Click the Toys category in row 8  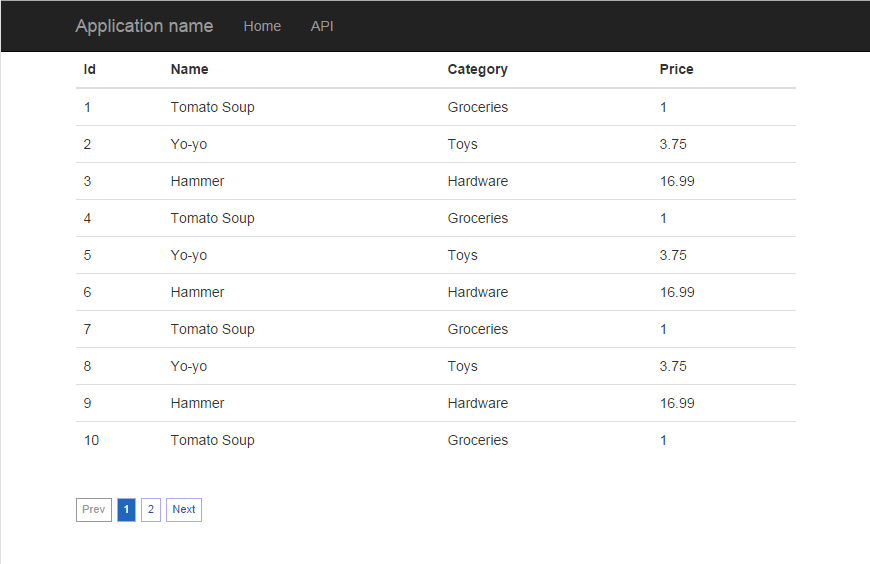(x=462, y=366)
